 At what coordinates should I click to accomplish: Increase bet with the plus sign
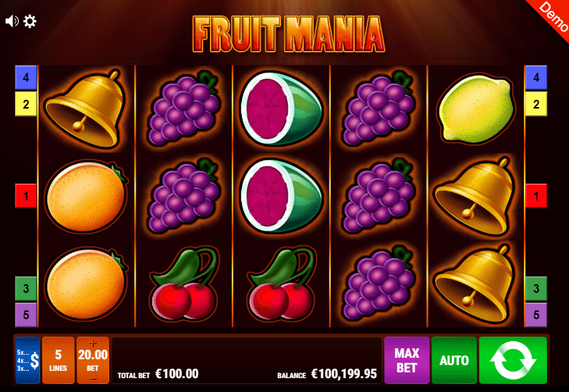[x=93, y=343]
